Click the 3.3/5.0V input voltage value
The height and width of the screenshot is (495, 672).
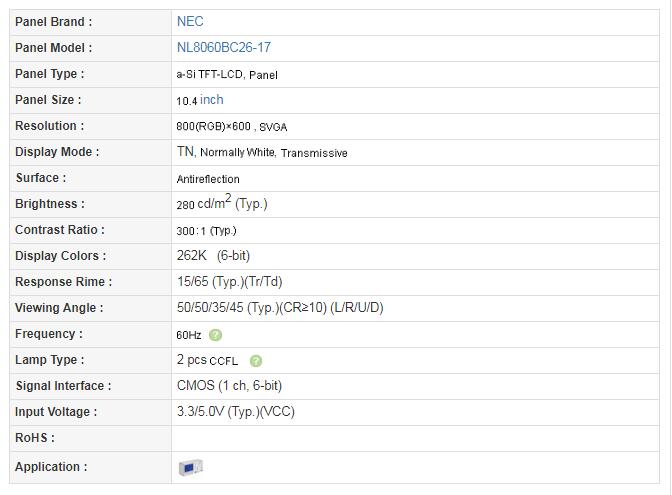[x=235, y=412]
